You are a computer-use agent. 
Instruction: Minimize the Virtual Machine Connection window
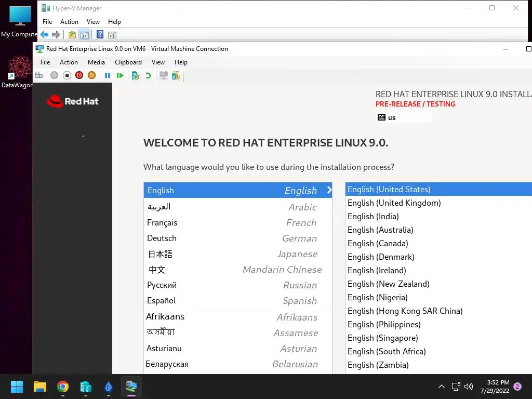[x=505, y=49]
